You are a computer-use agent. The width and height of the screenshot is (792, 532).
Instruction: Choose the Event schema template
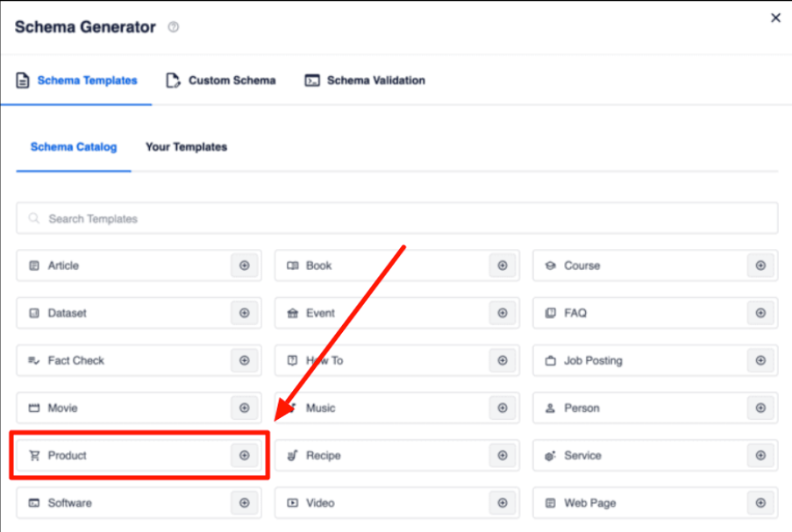tap(397, 313)
